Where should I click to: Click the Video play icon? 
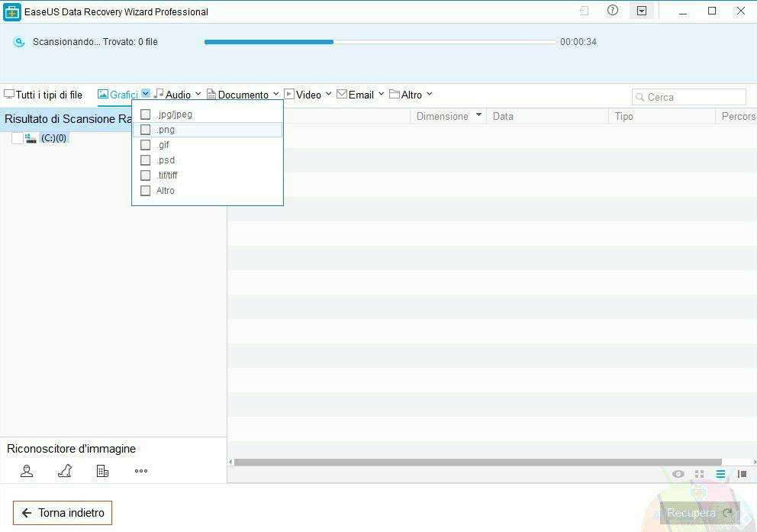click(289, 94)
